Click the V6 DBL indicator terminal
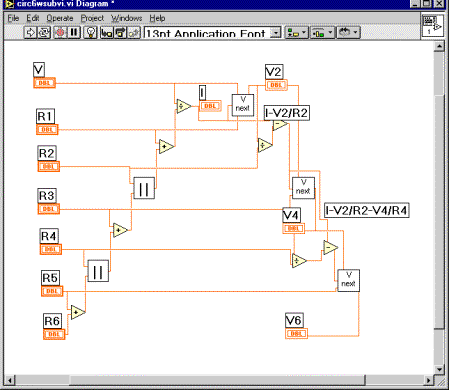The width and height of the screenshot is (449, 390). 296,333
